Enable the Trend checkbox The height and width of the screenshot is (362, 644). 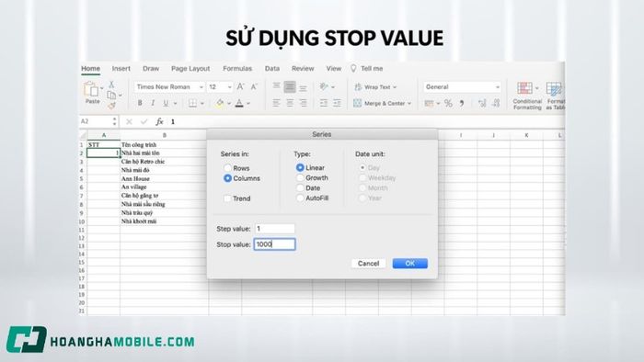coord(227,198)
